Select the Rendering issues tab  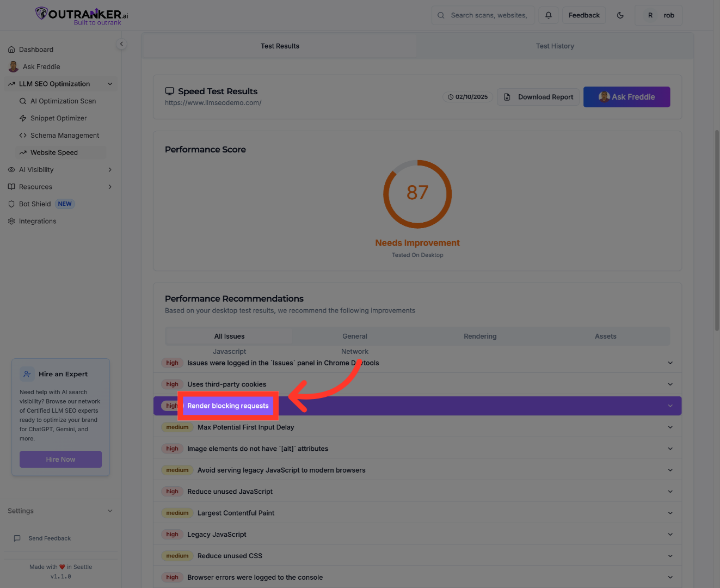click(479, 336)
